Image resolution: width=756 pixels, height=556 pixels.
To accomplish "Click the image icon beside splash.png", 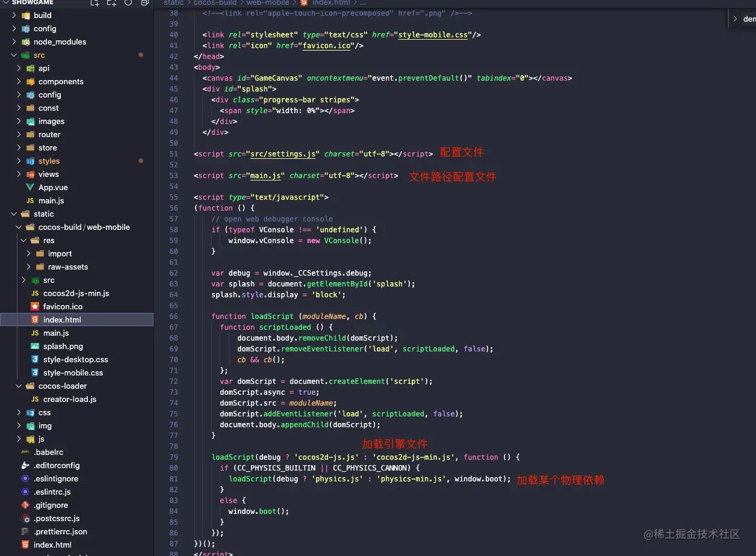I will [x=35, y=346].
